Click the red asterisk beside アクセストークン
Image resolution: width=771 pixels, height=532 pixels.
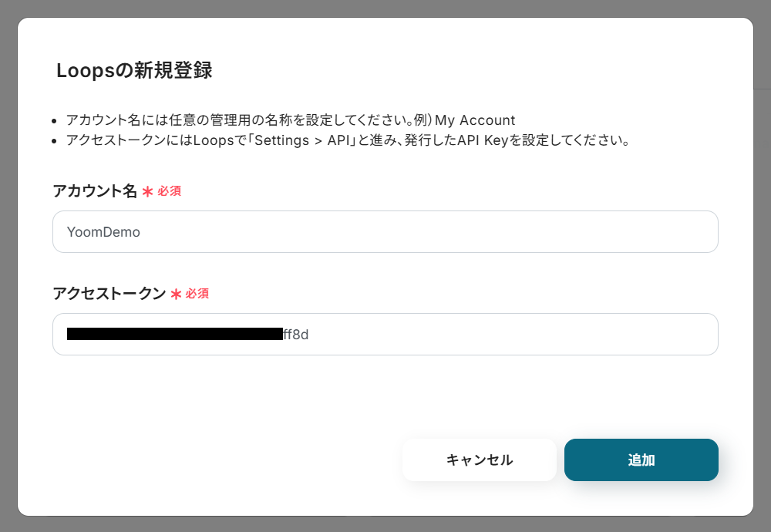176,295
